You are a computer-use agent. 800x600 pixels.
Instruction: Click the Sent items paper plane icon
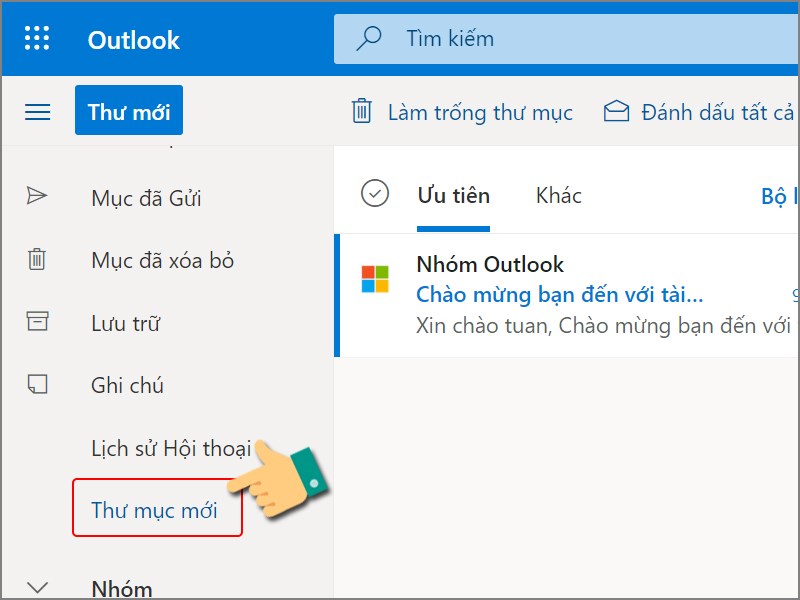[x=37, y=197]
